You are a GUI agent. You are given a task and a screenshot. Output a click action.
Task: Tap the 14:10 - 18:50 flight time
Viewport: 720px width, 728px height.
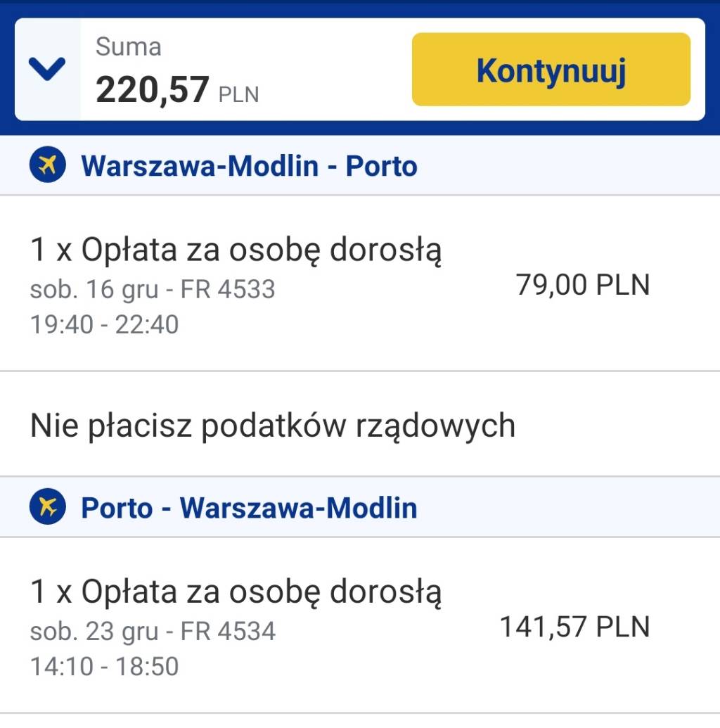[105, 666]
